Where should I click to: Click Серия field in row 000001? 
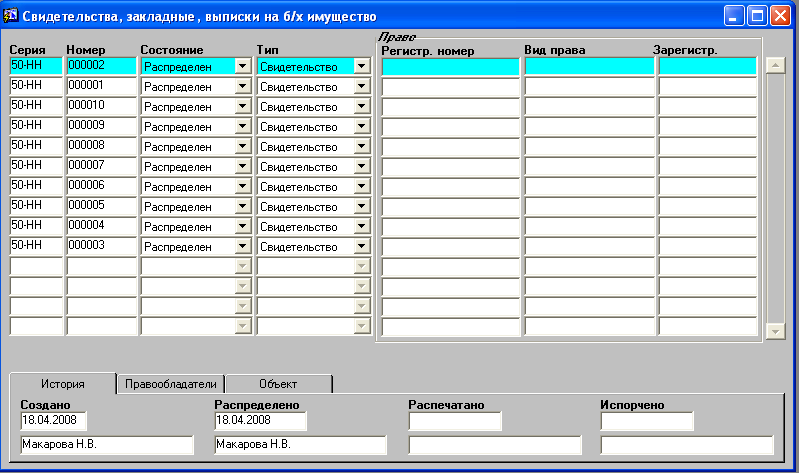(x=36, y=86)
